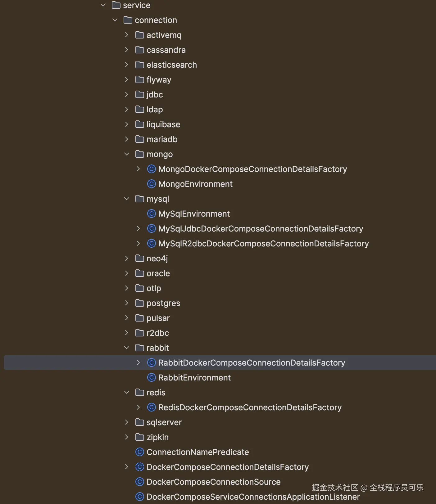This screenshot has width=436, height=504.
Task: Click the RabbitEnvironment class icon
Action: 152,378
